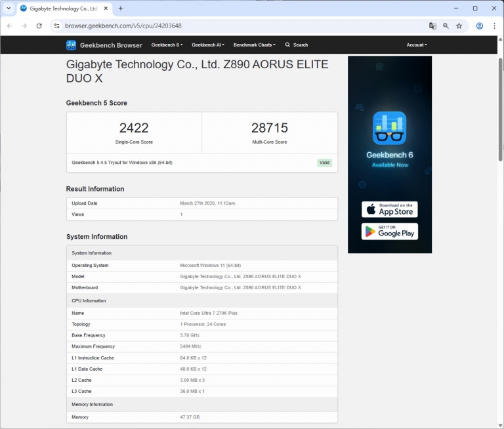Click the Search link in navbar
This screenshot has width=504, height=429.
[297, 45]
